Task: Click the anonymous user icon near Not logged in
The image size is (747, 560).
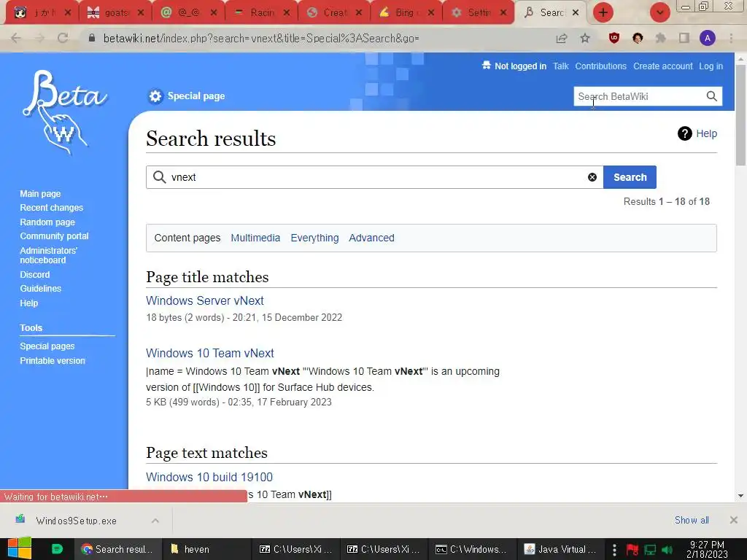Action: pyautogui.click(x=486, y=66)
